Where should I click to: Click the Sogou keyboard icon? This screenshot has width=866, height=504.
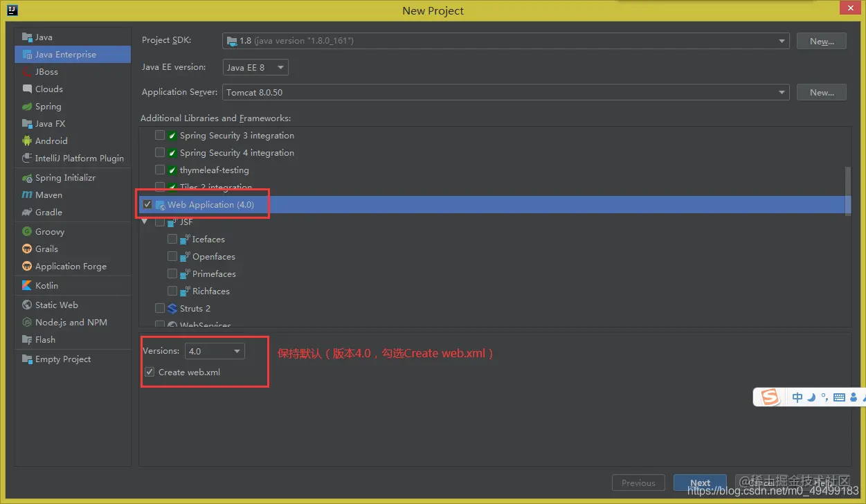point(839,397)
